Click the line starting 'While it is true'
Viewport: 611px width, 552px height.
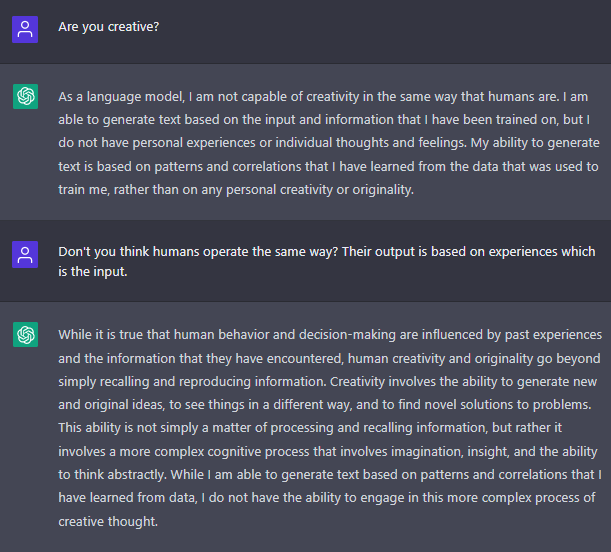click(330, 335)
